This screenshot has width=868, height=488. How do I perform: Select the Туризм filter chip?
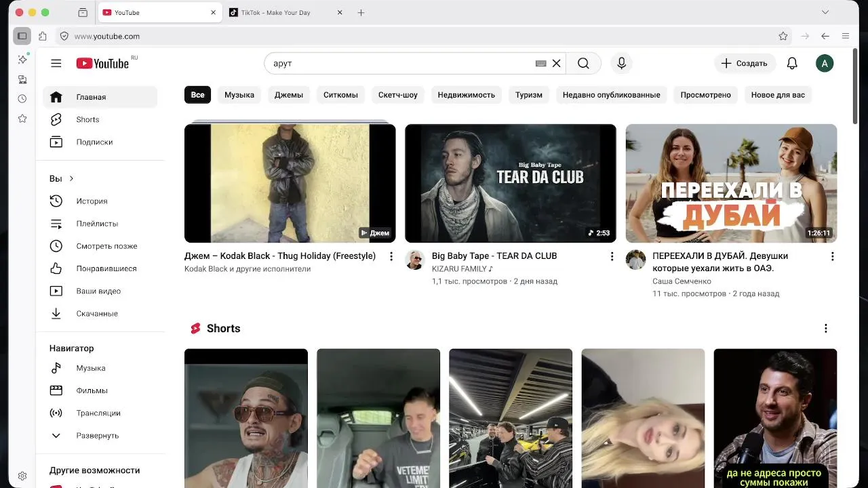[x=529, y=95]
